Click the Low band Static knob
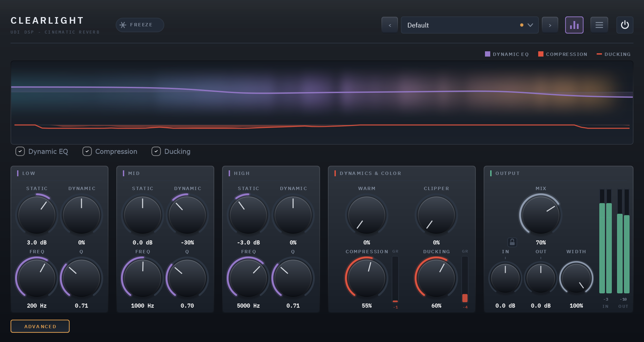Image resolution: width=644 pixels, height=342 pixels. 37,215
